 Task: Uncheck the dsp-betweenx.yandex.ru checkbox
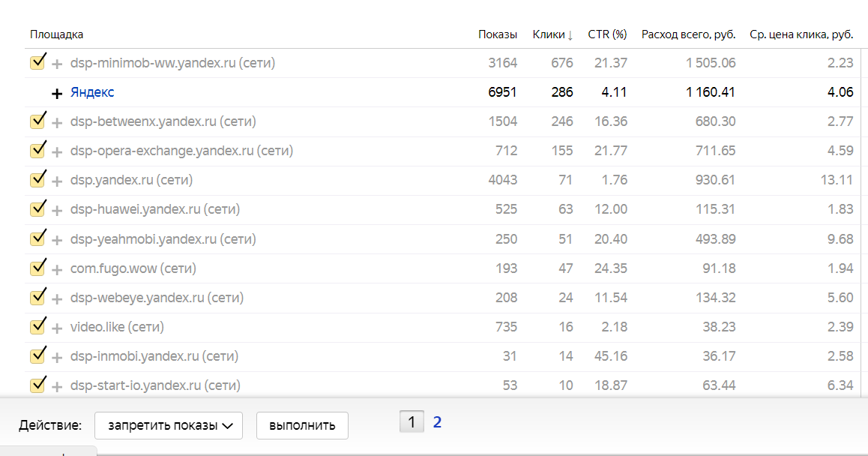(x=37, y=120)
